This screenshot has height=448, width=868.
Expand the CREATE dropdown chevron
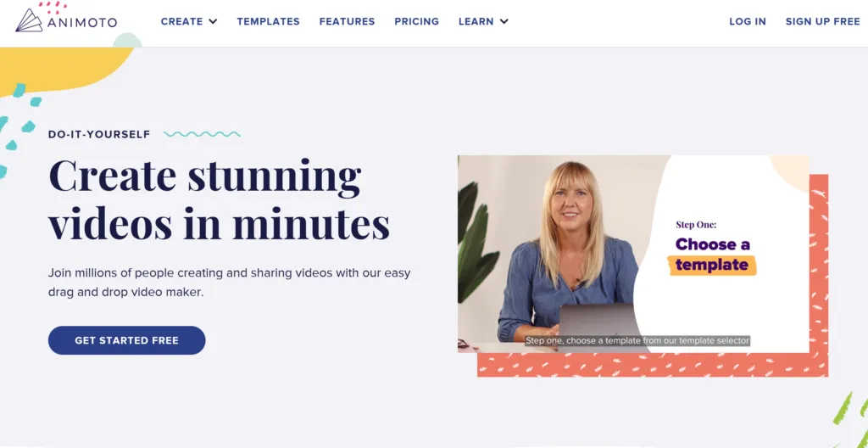coord(213,21)
